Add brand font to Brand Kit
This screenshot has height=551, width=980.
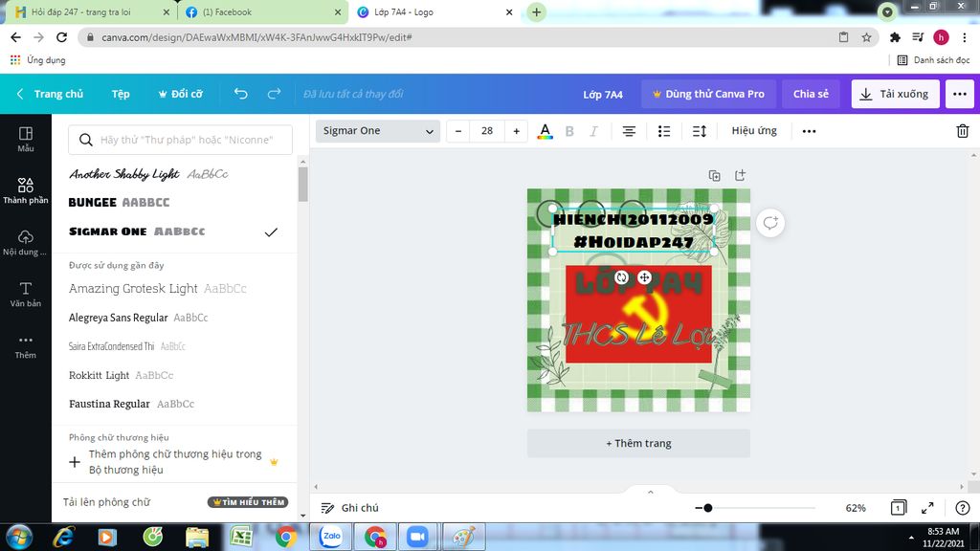[175, 462]
